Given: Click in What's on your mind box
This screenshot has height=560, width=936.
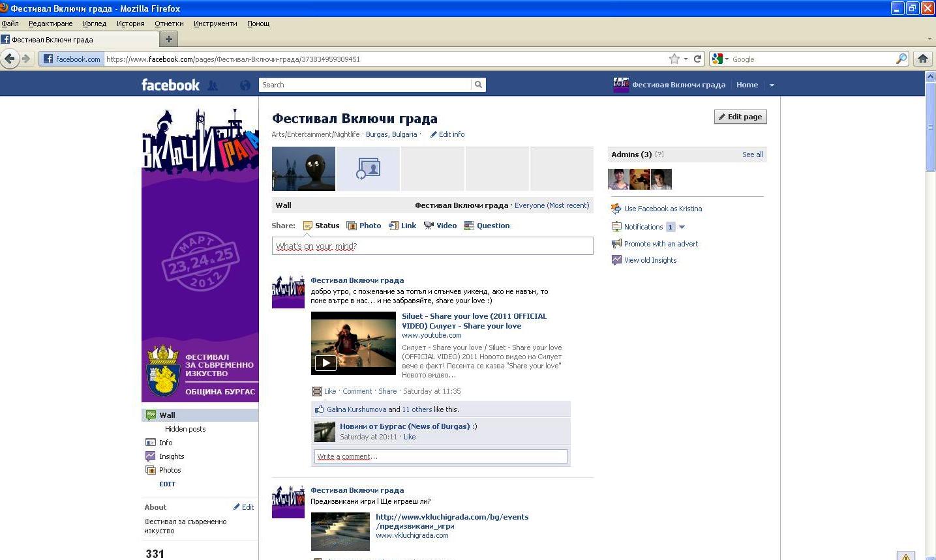Looking at the screenshot, I should tap(432, 246).
